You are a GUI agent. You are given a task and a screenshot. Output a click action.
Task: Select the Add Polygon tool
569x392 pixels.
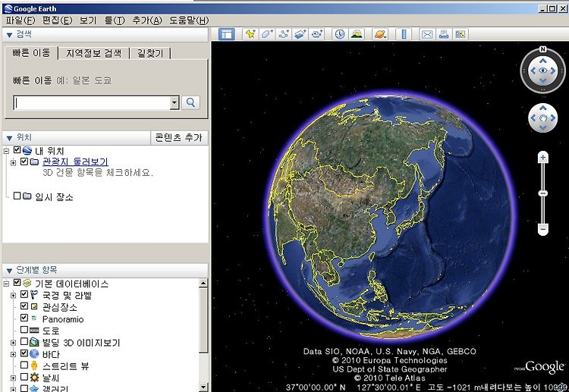pos(267,34)
